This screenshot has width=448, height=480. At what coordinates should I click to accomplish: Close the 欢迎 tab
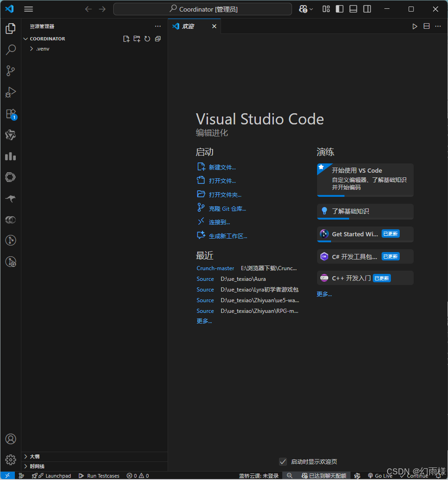214,26
